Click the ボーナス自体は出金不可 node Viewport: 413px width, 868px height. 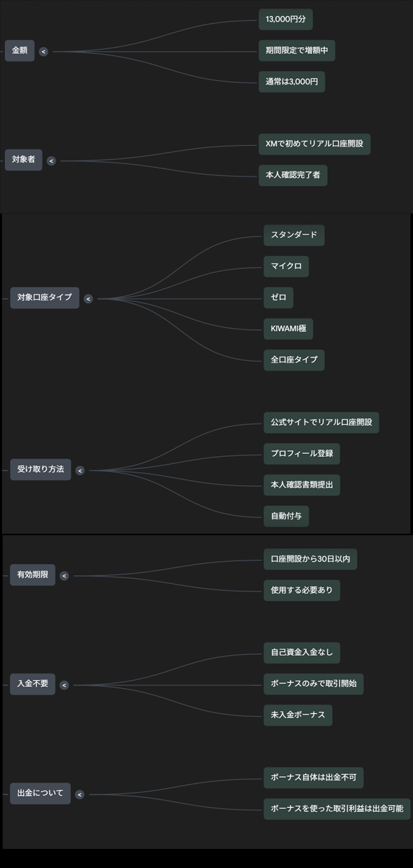coord(313,778)
